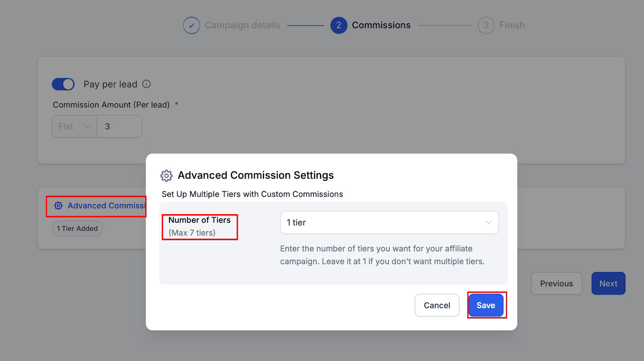Image resolution: width=644 pixels, height=361 pixels.
Task: Click the chevron arrow in the tier selector
Action: (x=489, y=223)
